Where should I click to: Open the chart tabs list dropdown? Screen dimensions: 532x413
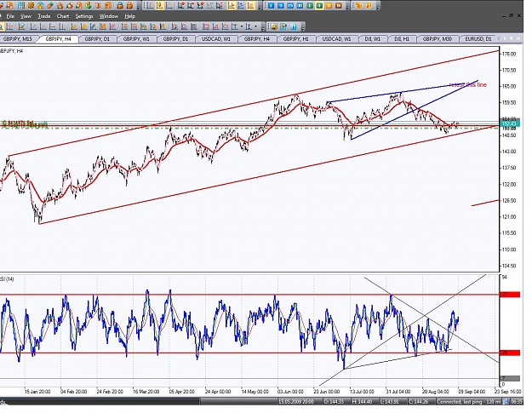pos(512,38)
